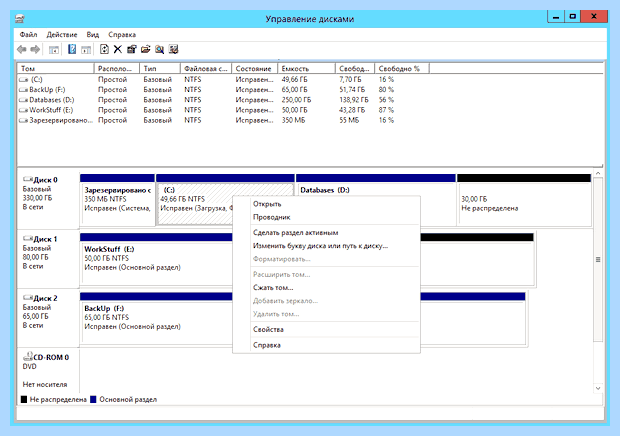Open Help with the blue question-mark icon
The image size is (620, 436).
click(72, 49)
